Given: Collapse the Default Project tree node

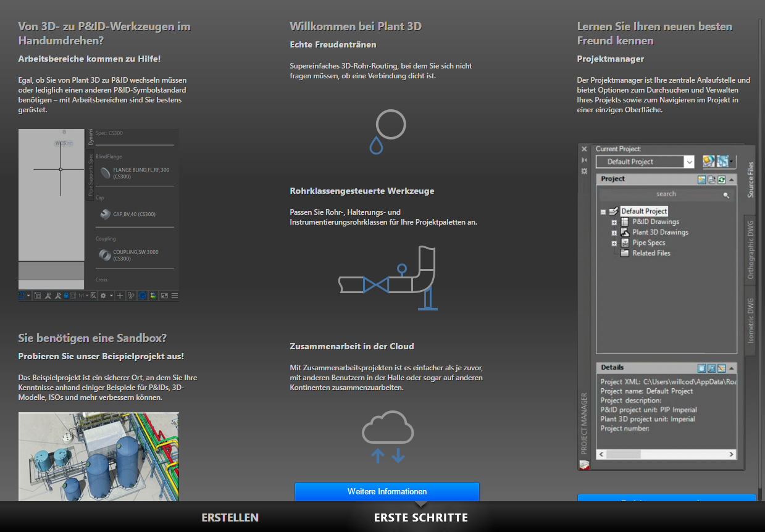Looking at the screenshot, I should (603, 212).
